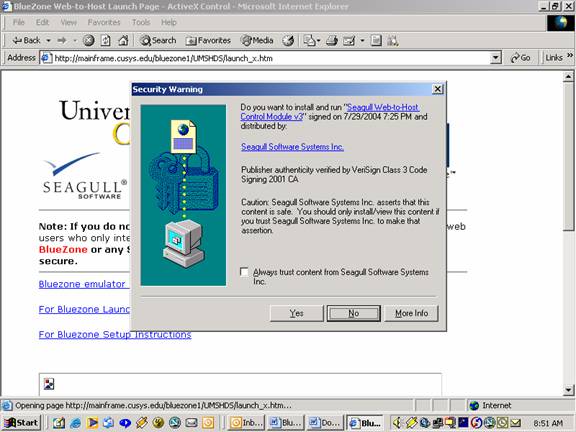Image resolution: width=576 pixels, height=432 pixels.
Task: Open the Search toolbar button
Action: click(158, 40)
